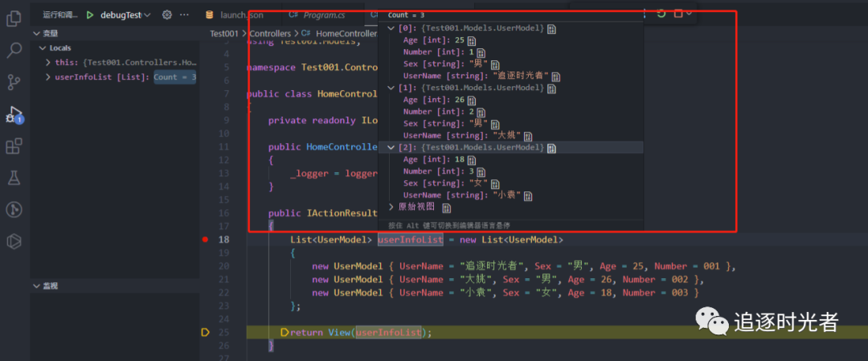Click the view icon next to Number 1
The width and height of the screenshot is (868, 361).
tap(481, 53)
